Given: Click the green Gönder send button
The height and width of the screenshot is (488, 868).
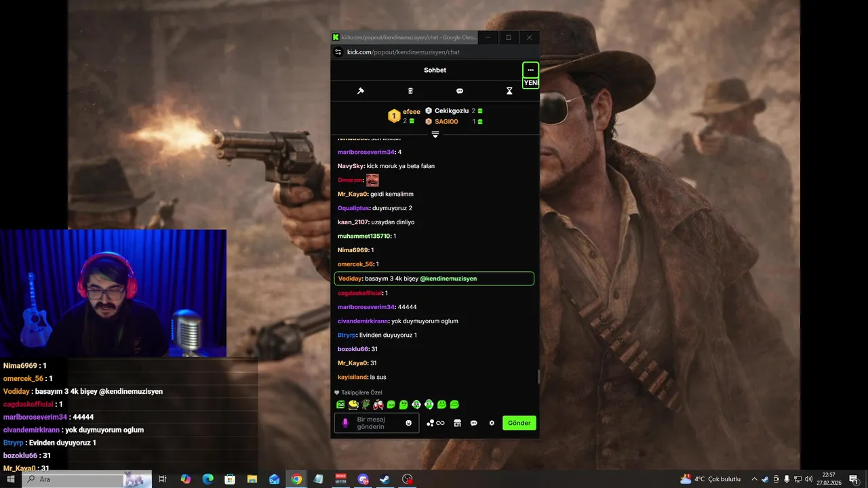Looking at the screenshot, I should coord(519,423).
